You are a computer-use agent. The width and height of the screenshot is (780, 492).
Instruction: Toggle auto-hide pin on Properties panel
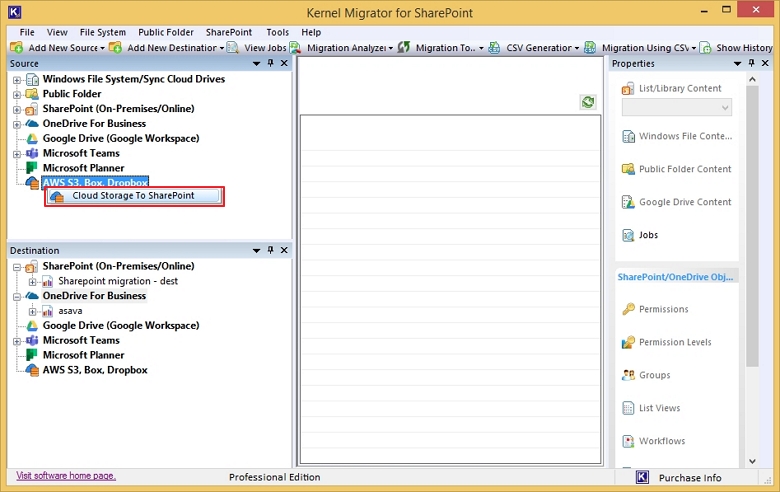[x=752, y=63]
